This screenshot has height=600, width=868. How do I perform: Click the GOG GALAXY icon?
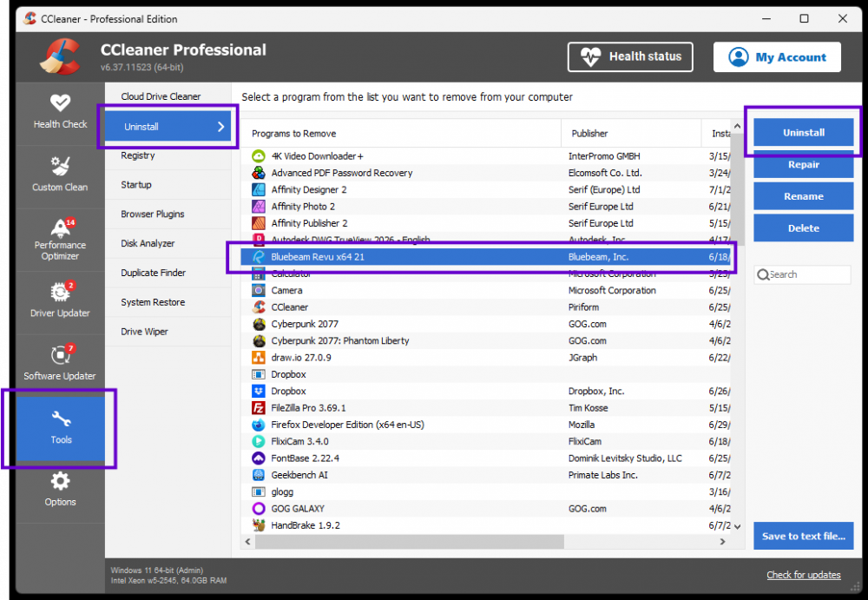259,509
